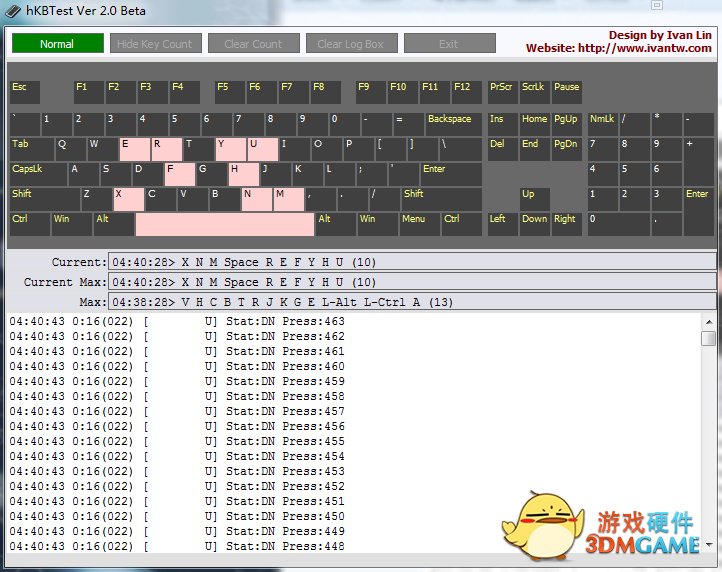Click the numpad Enter key tile
The height and width of the screenshot is (572, 722).
click(x=699, y=212)
